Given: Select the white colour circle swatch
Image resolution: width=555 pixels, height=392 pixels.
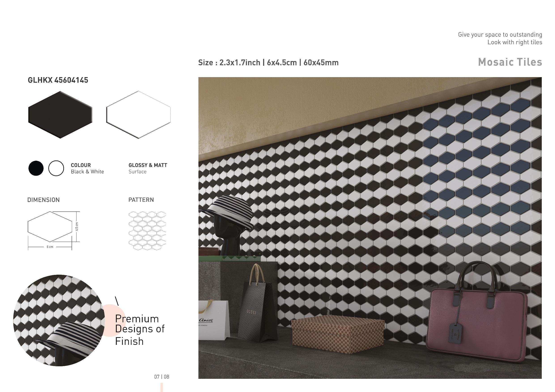Looking at the screenshot, I should (56, 168).
